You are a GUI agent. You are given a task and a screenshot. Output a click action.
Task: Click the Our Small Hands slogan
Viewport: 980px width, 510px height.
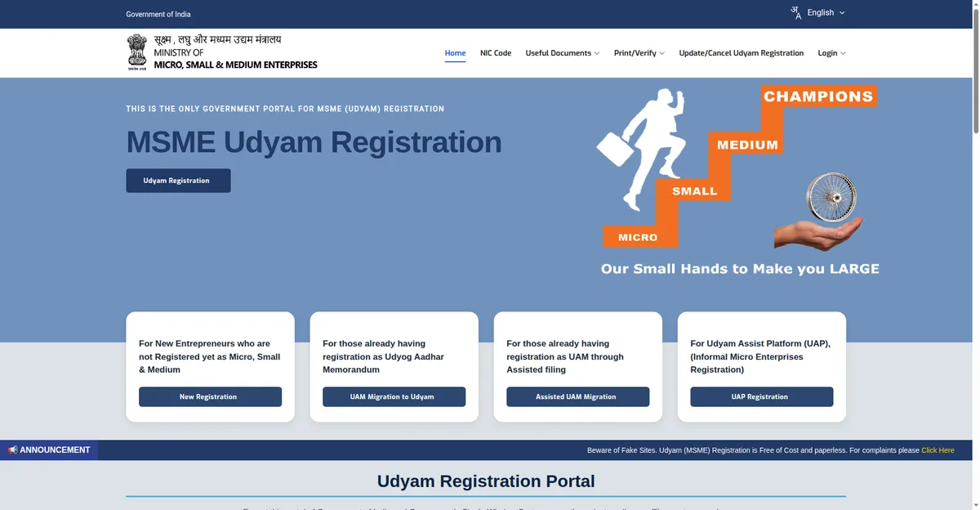click(x=740, y=268)
